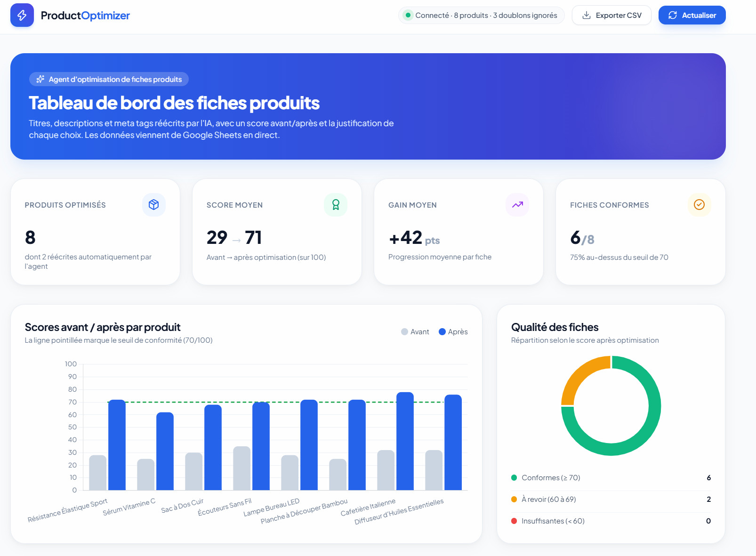Click the refresh icon in Actualiser
The height and width of the screenshot is (556, 756).
pyautogui.click(x=673, y=15)
